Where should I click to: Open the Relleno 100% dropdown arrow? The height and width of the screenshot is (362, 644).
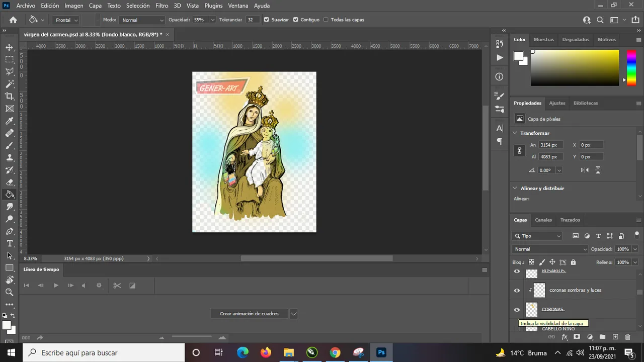point(635,262)
